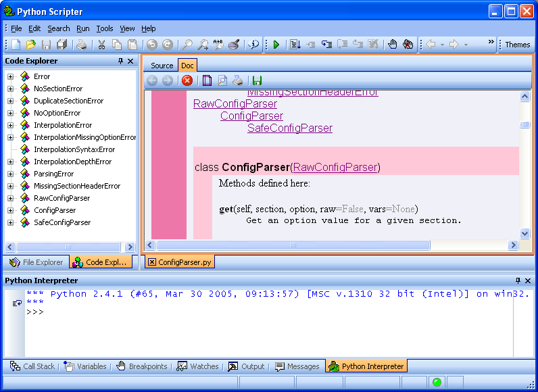Open the Messages tab
The image size is (538, 392).
pos(297,366)
